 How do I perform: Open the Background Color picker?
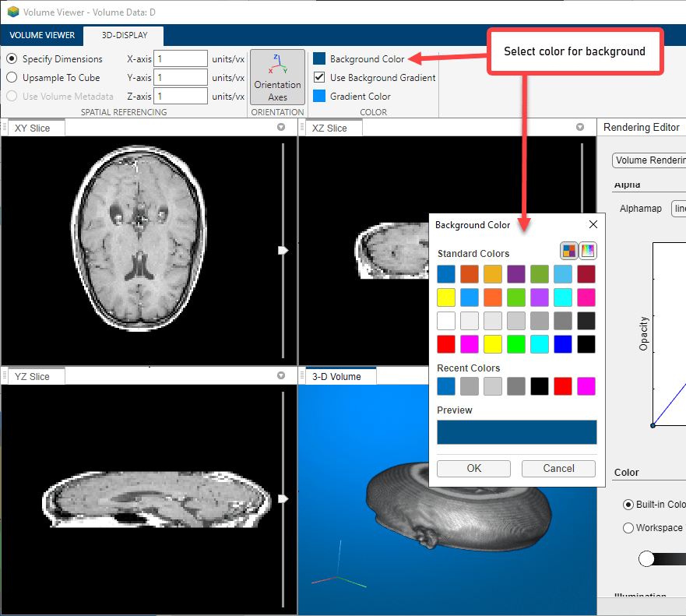(x=359, y=58)
